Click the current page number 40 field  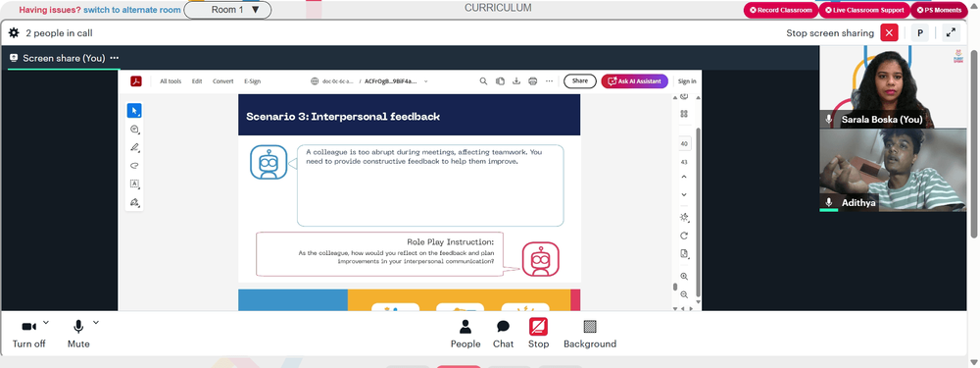(684, 144)
